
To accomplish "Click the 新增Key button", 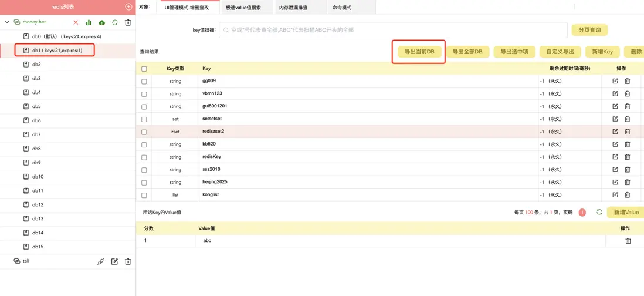I will pyautogui.click(x=602, y=52).
